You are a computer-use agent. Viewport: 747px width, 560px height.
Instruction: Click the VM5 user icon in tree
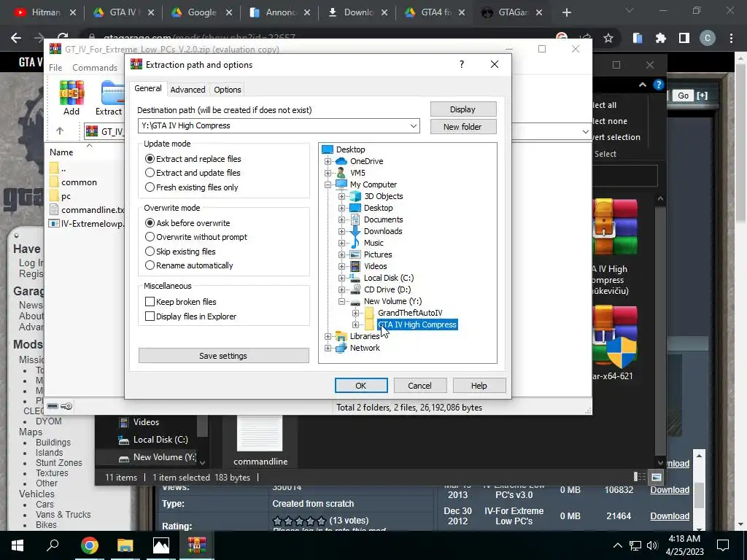coord(341,173)
